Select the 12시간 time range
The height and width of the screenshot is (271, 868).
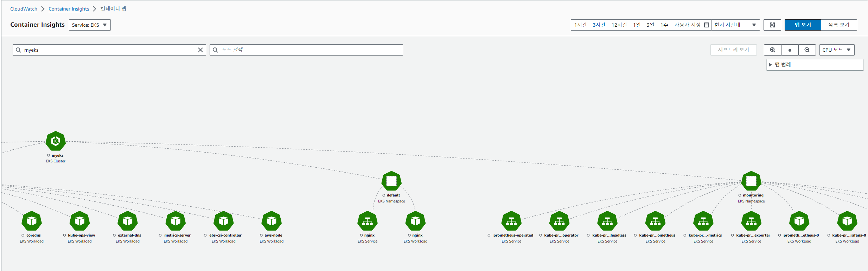click(619, 25)
